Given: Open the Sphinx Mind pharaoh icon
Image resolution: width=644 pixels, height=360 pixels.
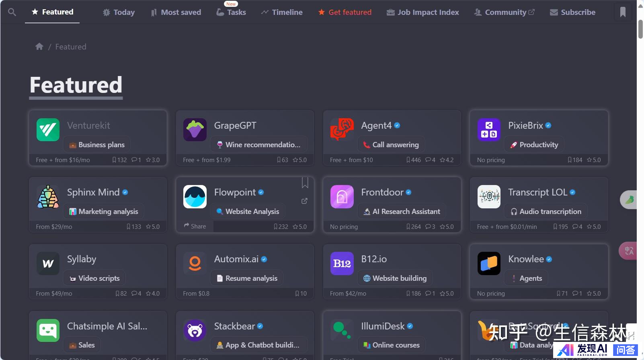Looking at the screenshot, I should [48, 196].
